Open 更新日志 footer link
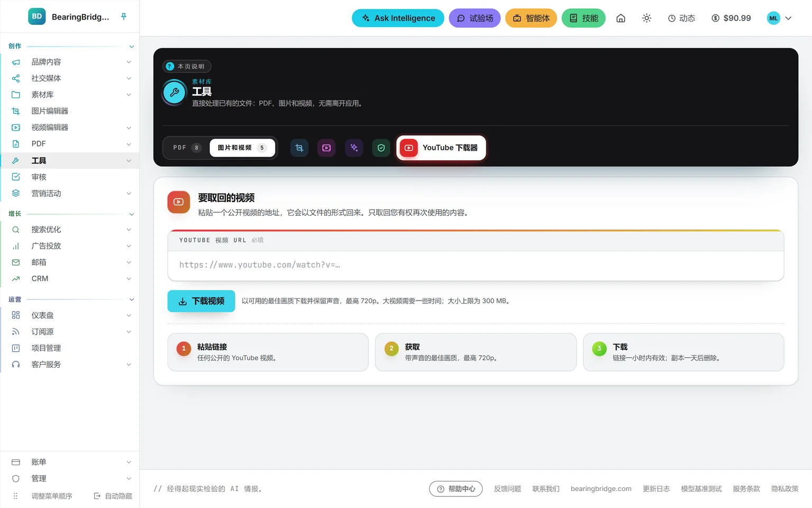 pyautogui.click(x=656, y=489)
